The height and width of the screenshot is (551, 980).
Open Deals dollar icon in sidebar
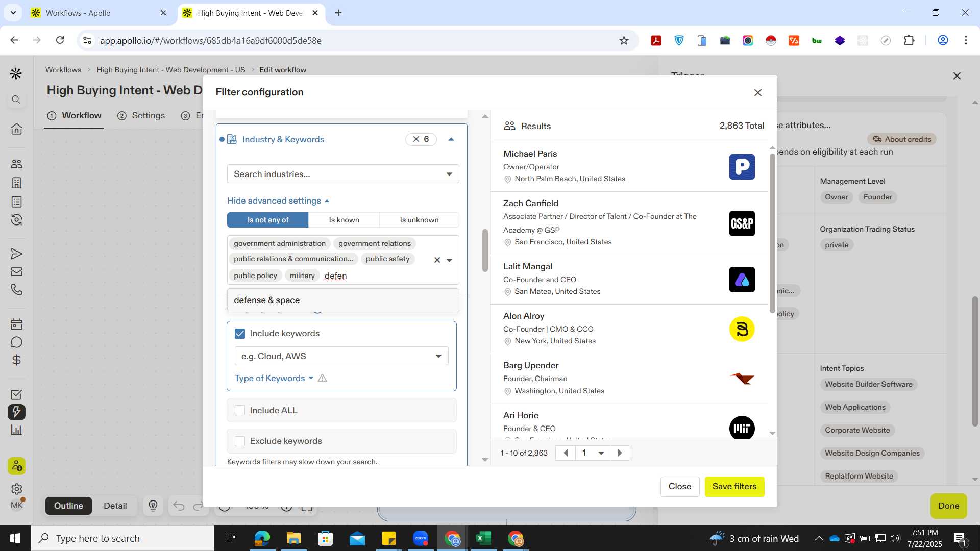(16, 360)
